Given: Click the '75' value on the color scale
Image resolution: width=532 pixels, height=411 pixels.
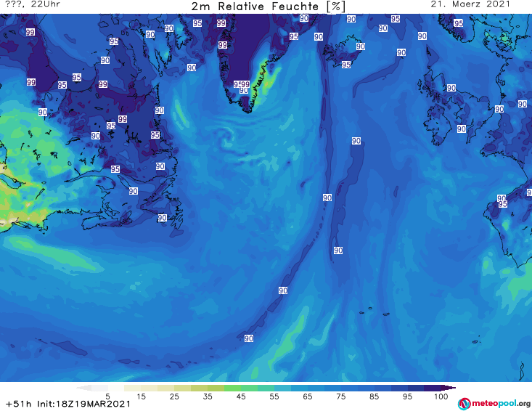Looking at the screenshot, I should (x=340, y=396).
